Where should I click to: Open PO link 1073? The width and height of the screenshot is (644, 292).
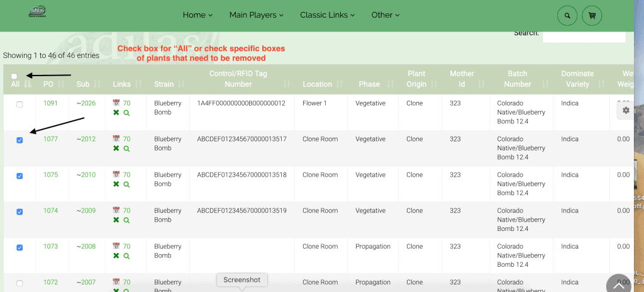(50, 246)
